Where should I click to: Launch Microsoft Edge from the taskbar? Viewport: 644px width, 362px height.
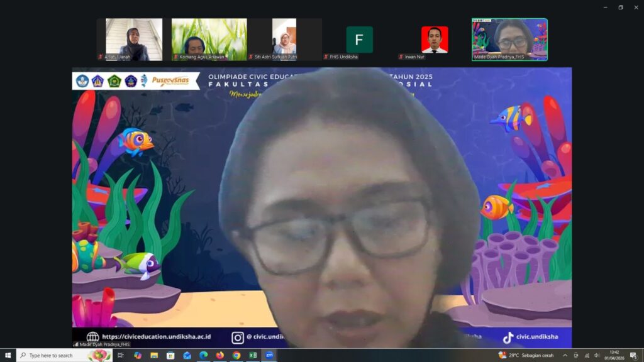[x=203, y=355]
